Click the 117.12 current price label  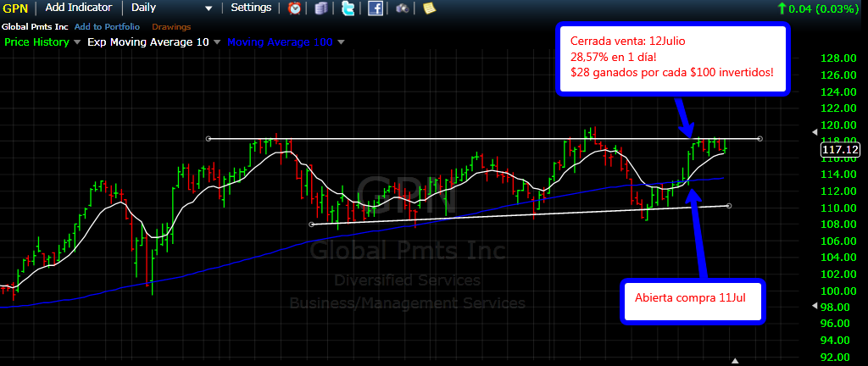[x=840, y=150]
